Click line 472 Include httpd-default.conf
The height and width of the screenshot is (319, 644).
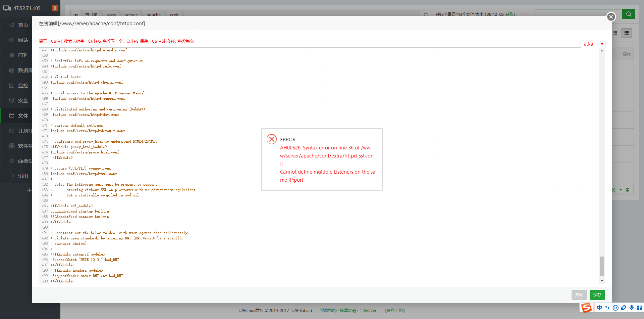tap(88, 131)
